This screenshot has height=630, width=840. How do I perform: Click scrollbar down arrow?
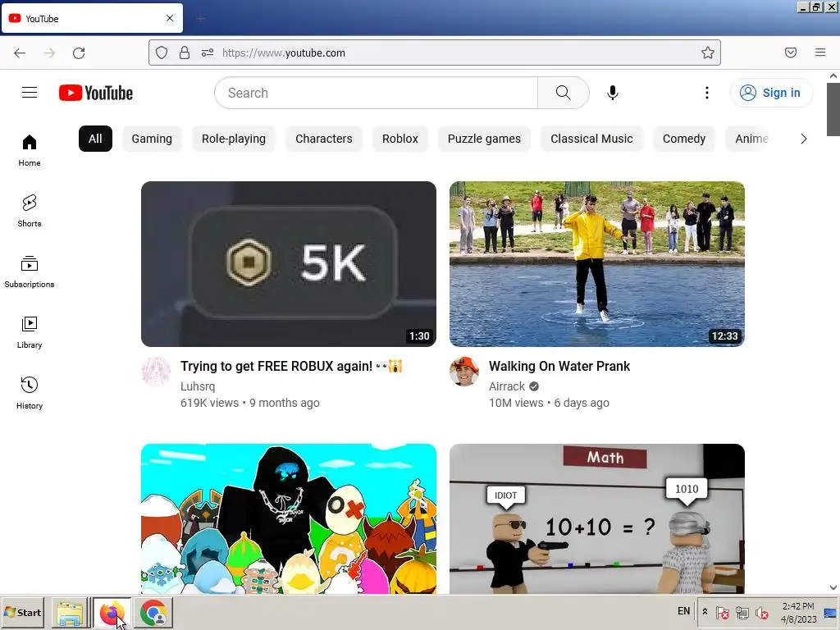click(x=833, y=587)
